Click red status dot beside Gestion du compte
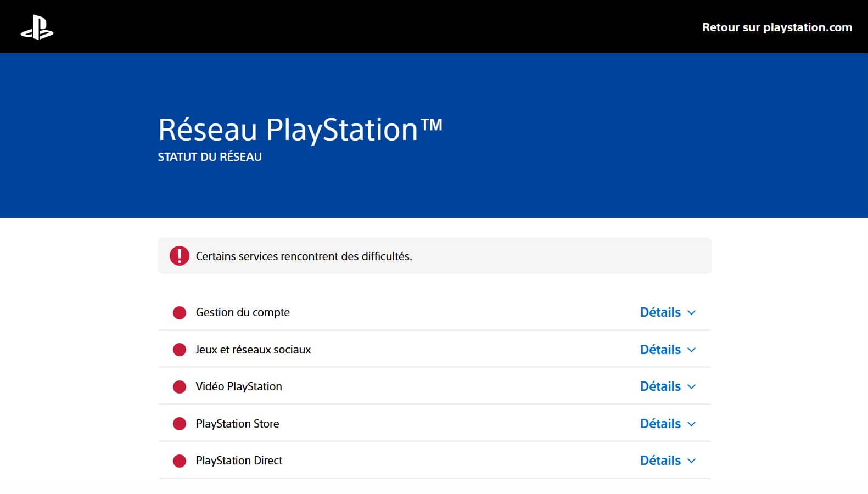The width and height of the screenshot is (868, 494). [x=180, y=313]
